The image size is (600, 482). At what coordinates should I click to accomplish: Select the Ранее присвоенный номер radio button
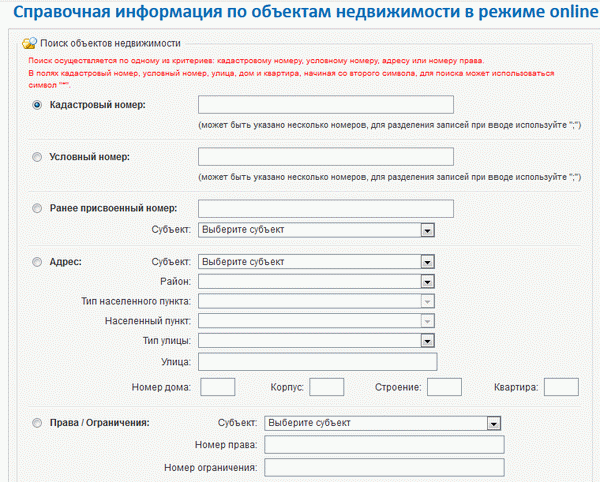tap(37, 208)
